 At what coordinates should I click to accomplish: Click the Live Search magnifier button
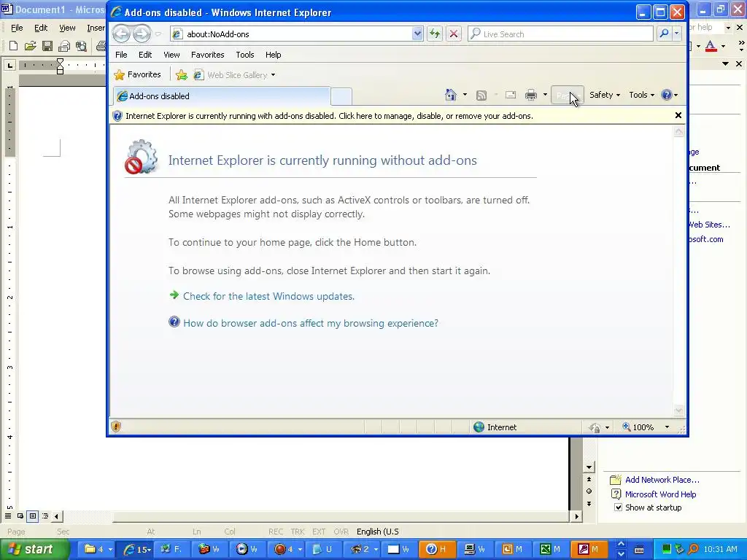[x=664, y=34]
